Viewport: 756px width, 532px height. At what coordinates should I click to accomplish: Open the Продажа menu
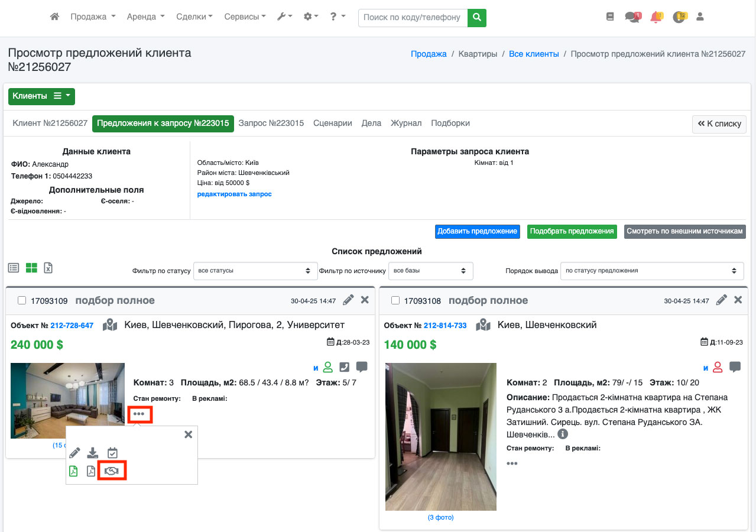click(93, 17)
